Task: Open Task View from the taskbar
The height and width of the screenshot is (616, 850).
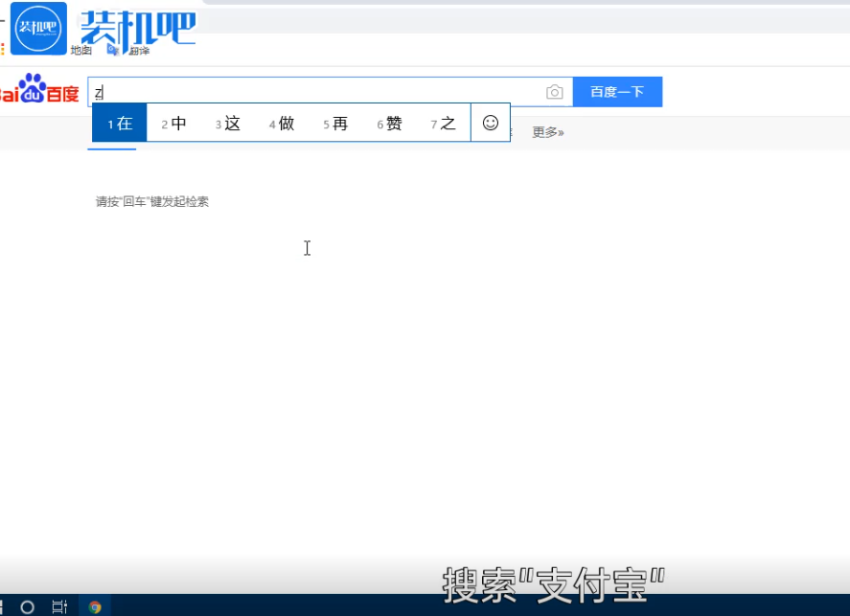Action: click(57, 605)
